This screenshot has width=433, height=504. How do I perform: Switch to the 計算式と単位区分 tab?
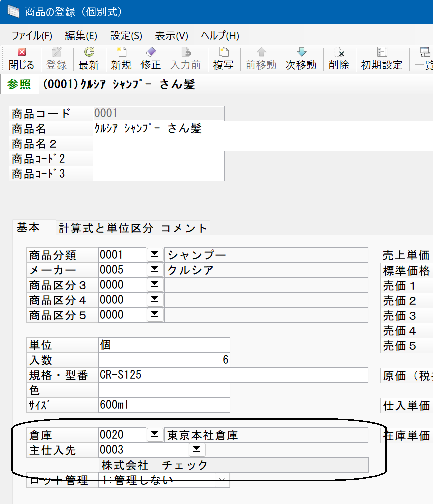[106, 228]
